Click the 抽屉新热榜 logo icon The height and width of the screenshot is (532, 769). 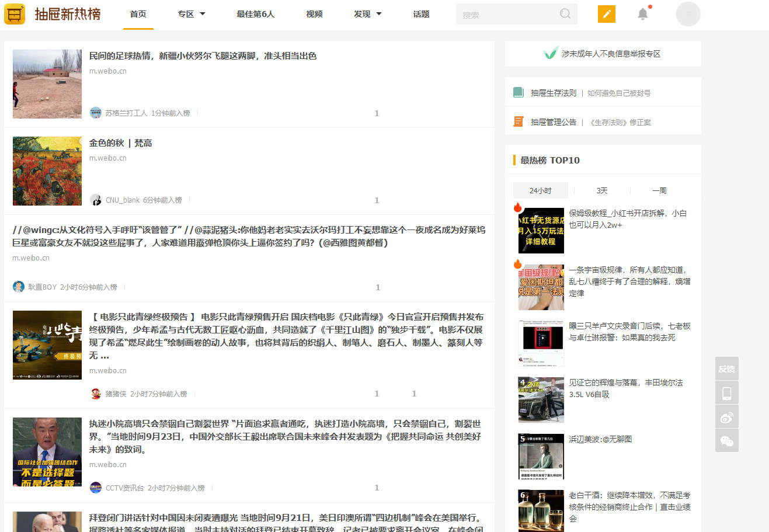15,13
